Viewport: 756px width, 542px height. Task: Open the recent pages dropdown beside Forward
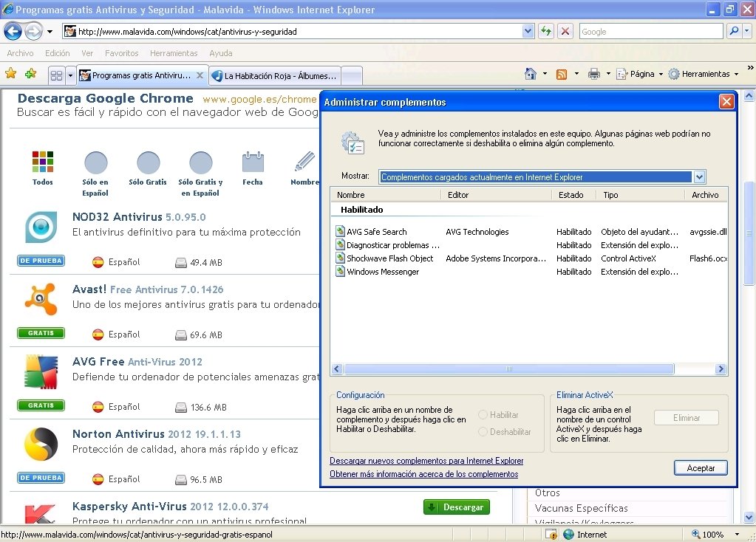[50, 32]
